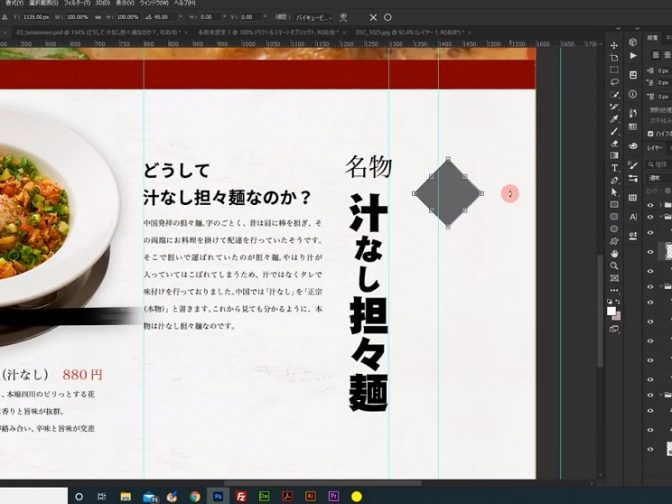Click the top transform handle of gray diamond
Image resolution: width=672 pixels, height=504 pixels.
click(x=448, y=159)
